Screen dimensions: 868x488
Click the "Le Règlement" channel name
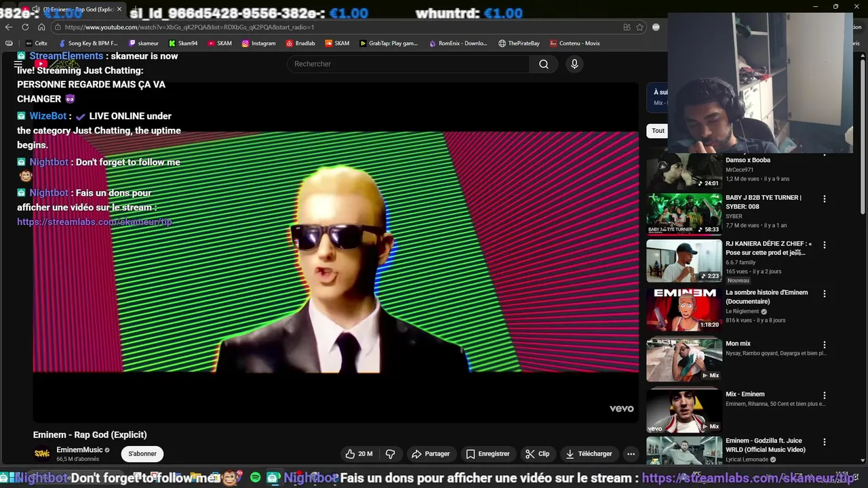click(743, 311)
